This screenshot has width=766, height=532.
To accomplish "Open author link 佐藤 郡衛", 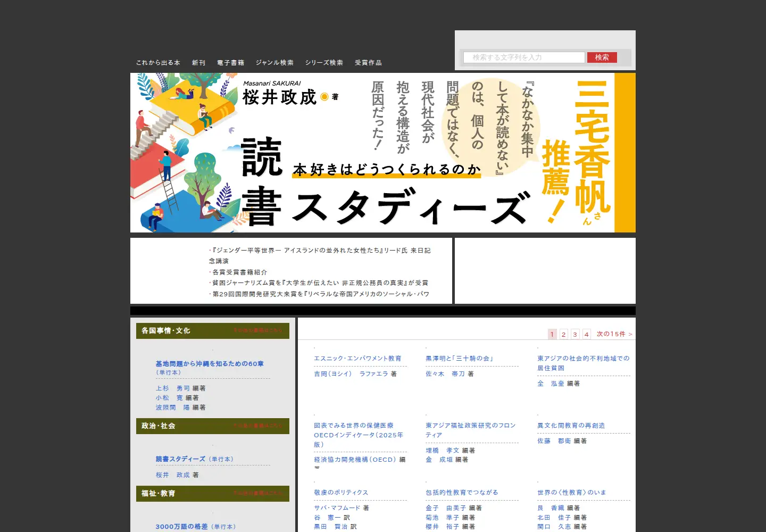I will (554, 441).
